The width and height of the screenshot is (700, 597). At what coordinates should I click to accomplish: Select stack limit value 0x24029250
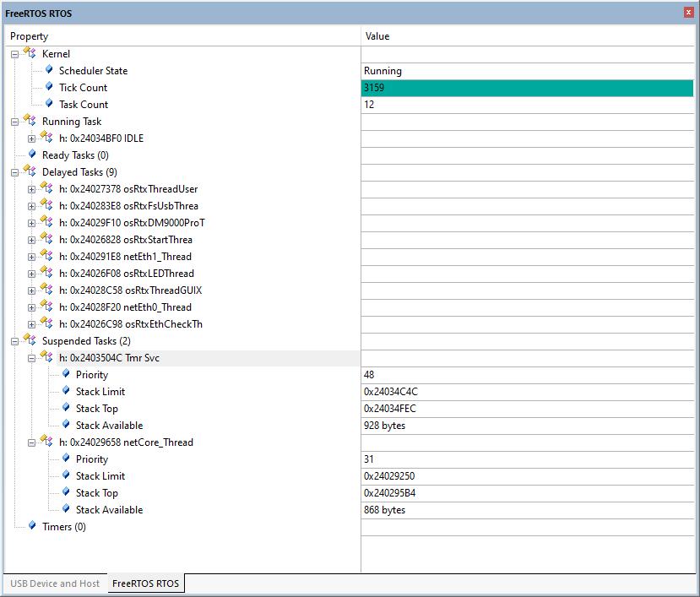coord(527,476)
